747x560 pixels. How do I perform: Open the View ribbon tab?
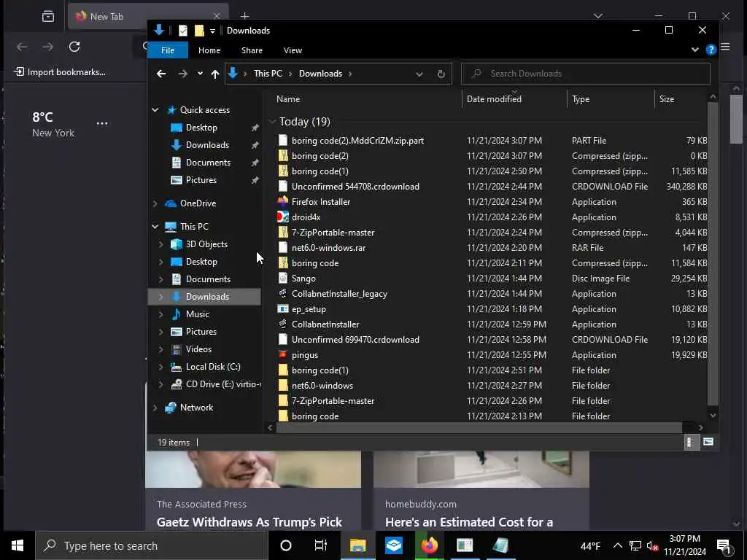293,50
